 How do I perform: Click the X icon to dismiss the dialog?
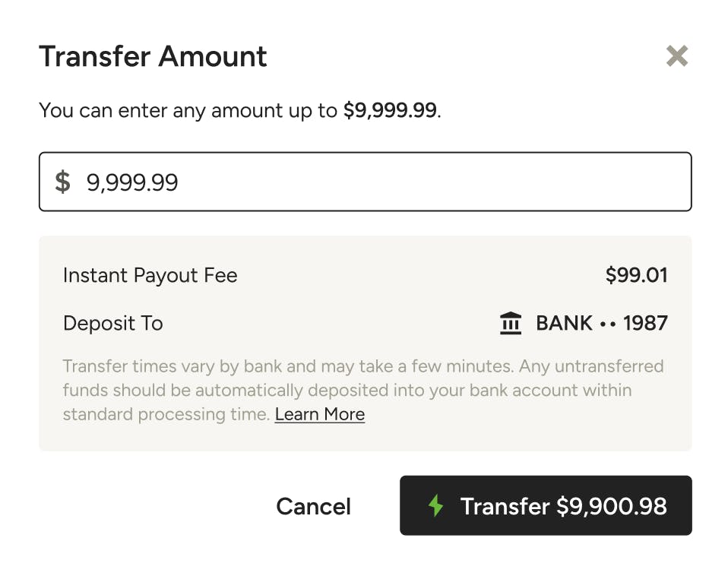(x=677, y=56)
